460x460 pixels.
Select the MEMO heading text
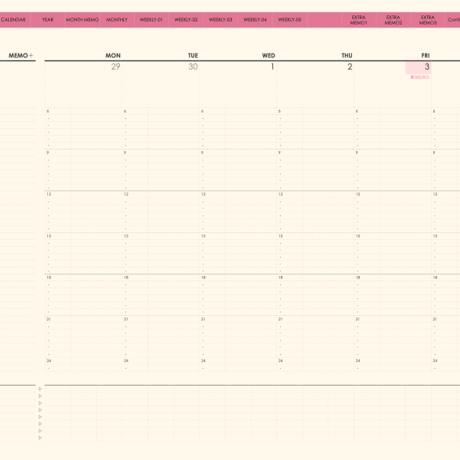(18, 55)
